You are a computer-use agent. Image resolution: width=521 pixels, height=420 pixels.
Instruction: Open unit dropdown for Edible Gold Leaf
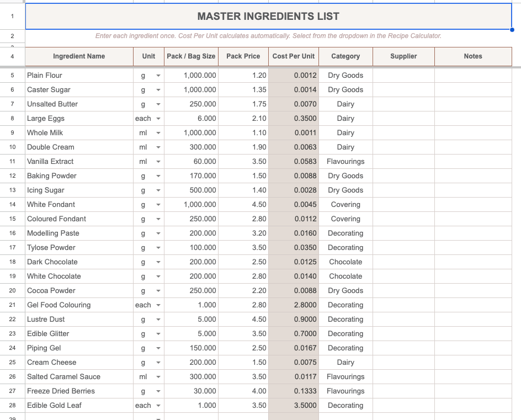click(x=158, y=406)
